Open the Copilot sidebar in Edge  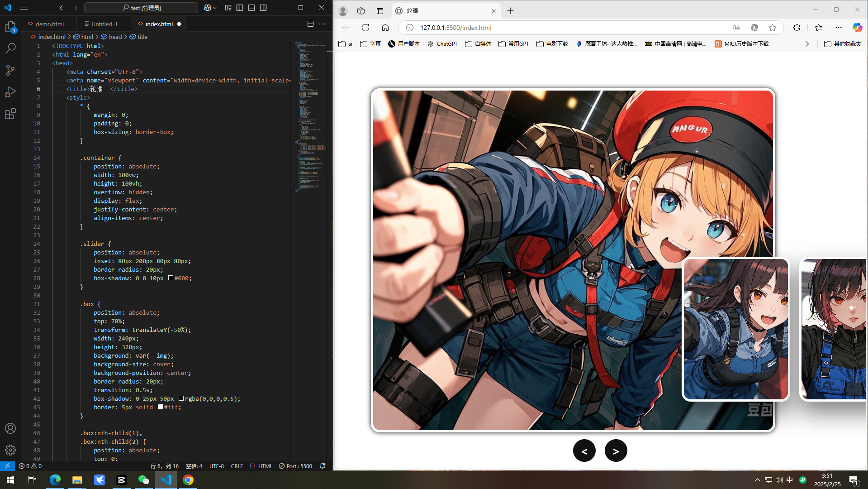[x=857, y=28]
